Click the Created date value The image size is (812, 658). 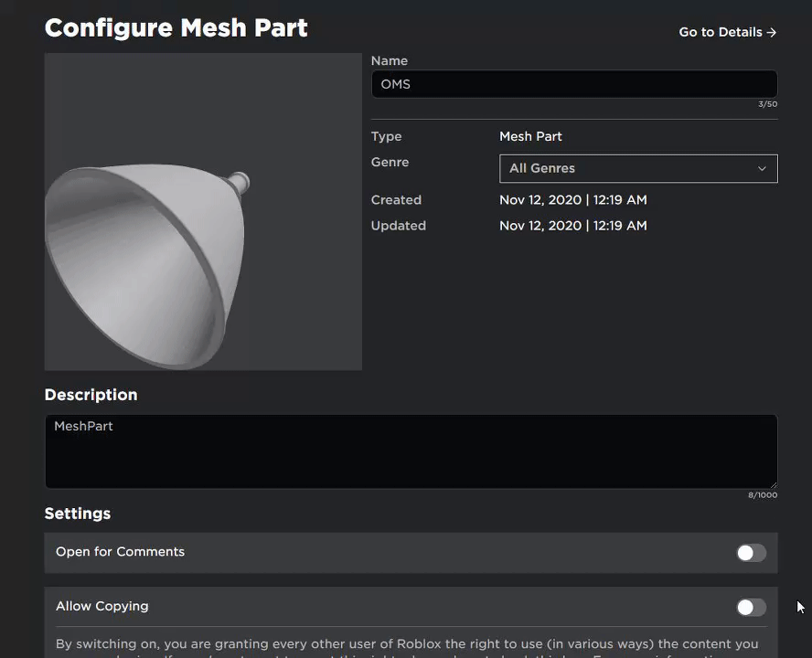[572, 199]
